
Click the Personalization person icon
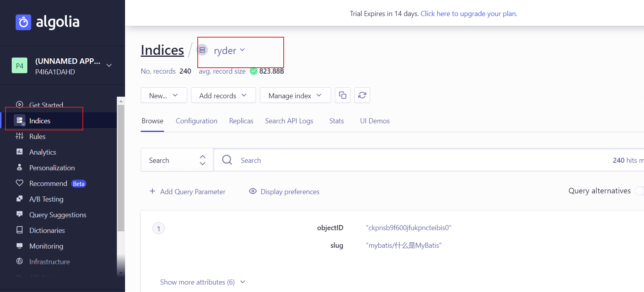[x=20, y=167]
